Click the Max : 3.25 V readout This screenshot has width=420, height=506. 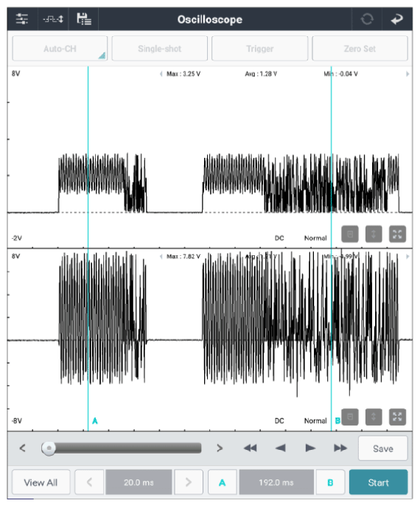pyautogui.click(x=183, y=74)
